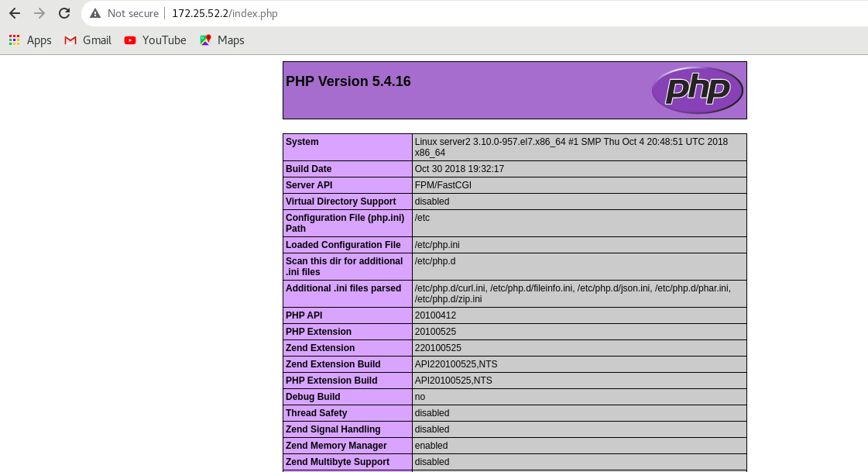Click the 20100525 value
The width and height of the screenshot is (868, 472).
point(436,332)
